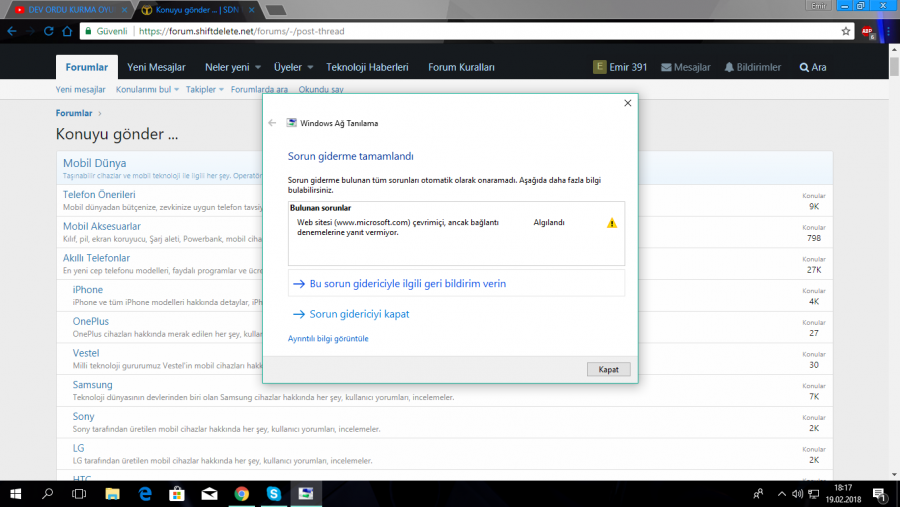900x507 pixels.
Task: Open Microsoft Store from taskbar
Action: coord(177,494)
